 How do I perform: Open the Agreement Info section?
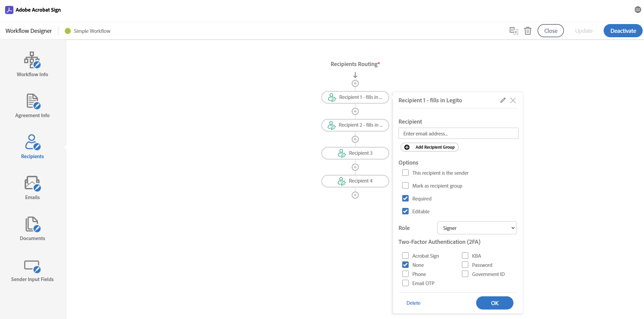coord(32,106)
